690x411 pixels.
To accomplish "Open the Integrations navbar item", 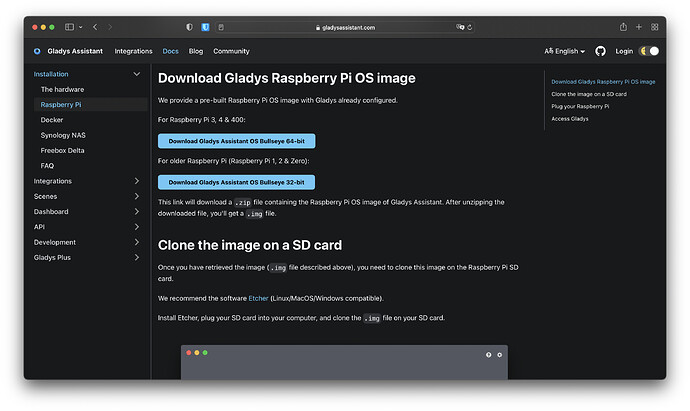I will pyautogui.click(x=133, y=51).
